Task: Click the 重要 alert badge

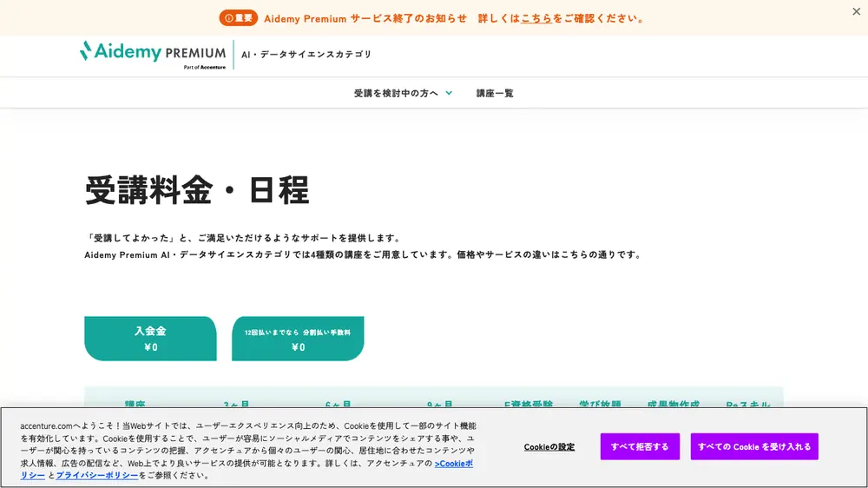Action: 239,18
